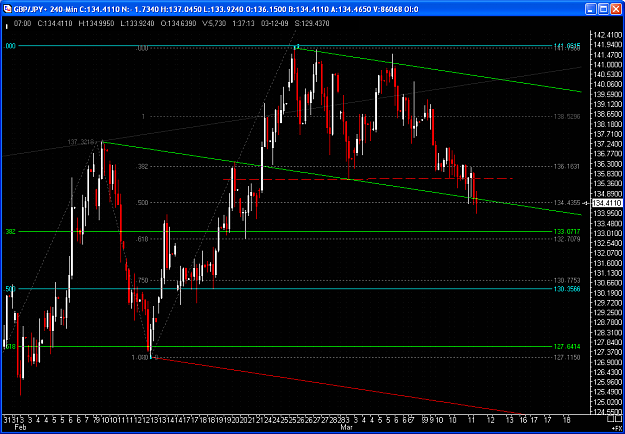Click the H:134.9950 high value in data bar
The image size is (625, 434).
(x=97, y=24)
